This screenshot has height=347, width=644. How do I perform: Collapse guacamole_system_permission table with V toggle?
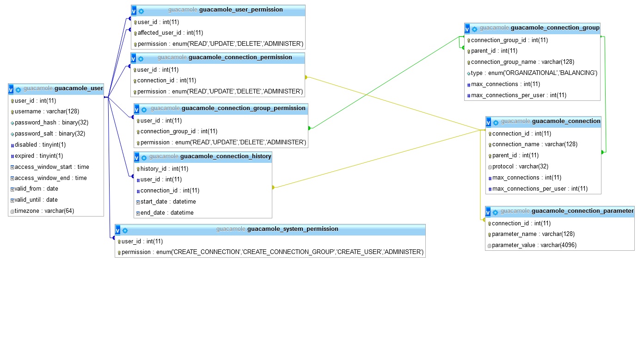point(118,230)
